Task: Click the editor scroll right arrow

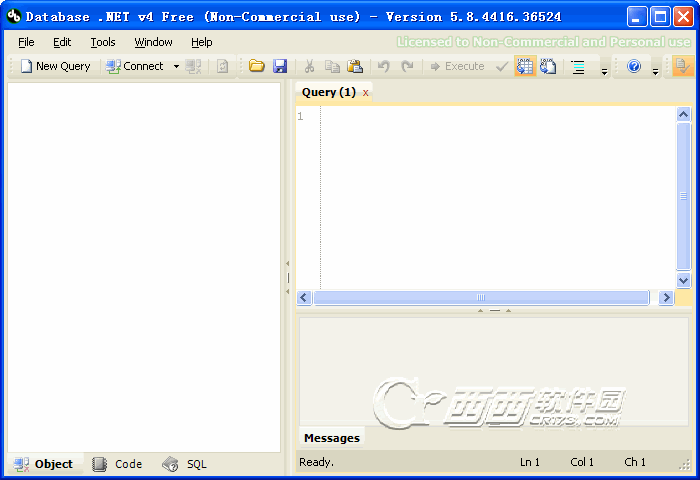Action: coord(666,298)
